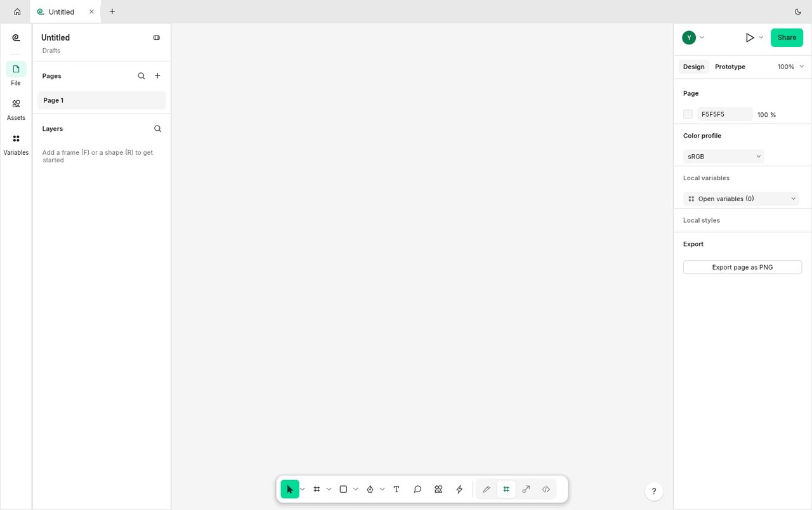Screen dimensions: 812x510
Task: Expand Frame tool options chevron
Action: point(329,489)
